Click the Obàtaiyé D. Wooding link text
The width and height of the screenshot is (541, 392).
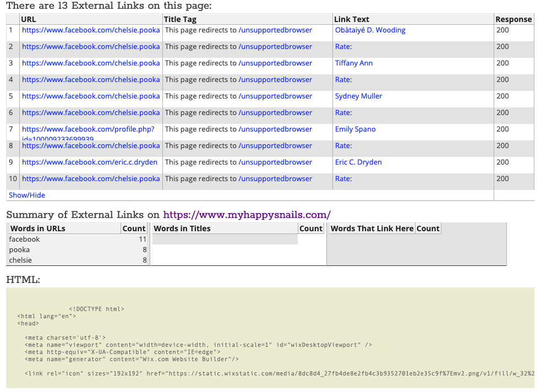tap(370, 30)
